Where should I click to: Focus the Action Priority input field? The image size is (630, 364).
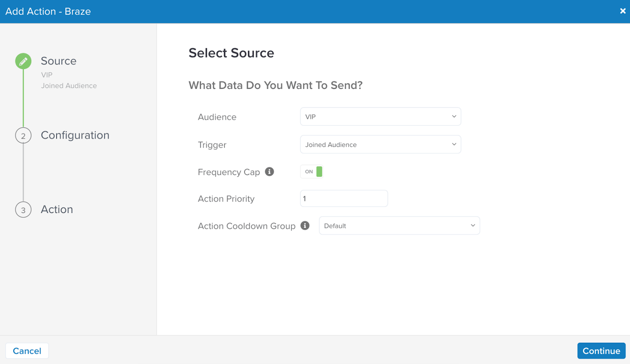click(344, 198)
